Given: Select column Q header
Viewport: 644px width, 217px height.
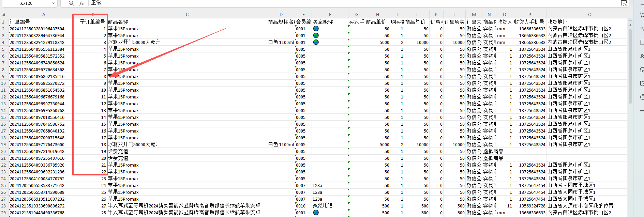Looking at the screenshot, I should click(x=590, y=15).
